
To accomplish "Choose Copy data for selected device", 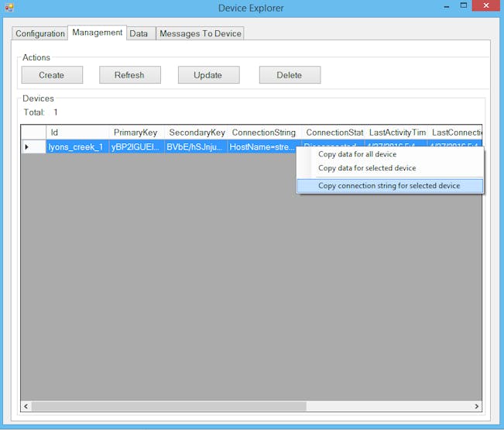I will (x=390, y=168).
